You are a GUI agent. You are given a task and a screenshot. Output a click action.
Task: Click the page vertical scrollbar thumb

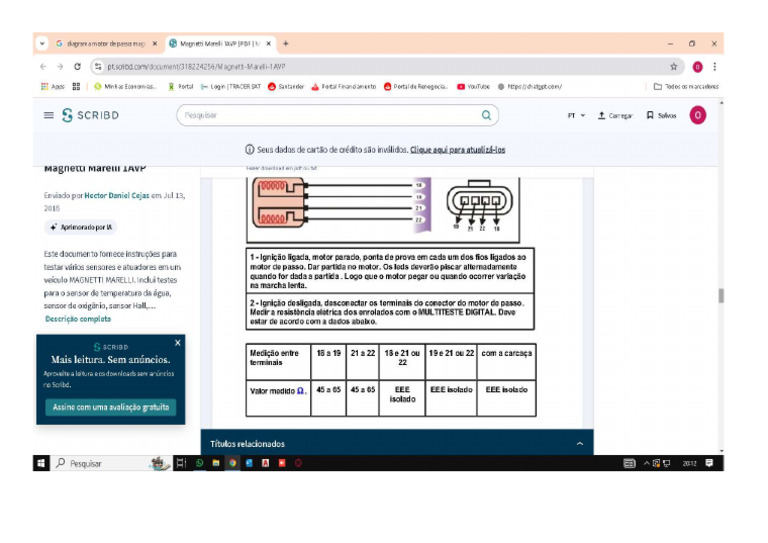click(x=720, y=295)
